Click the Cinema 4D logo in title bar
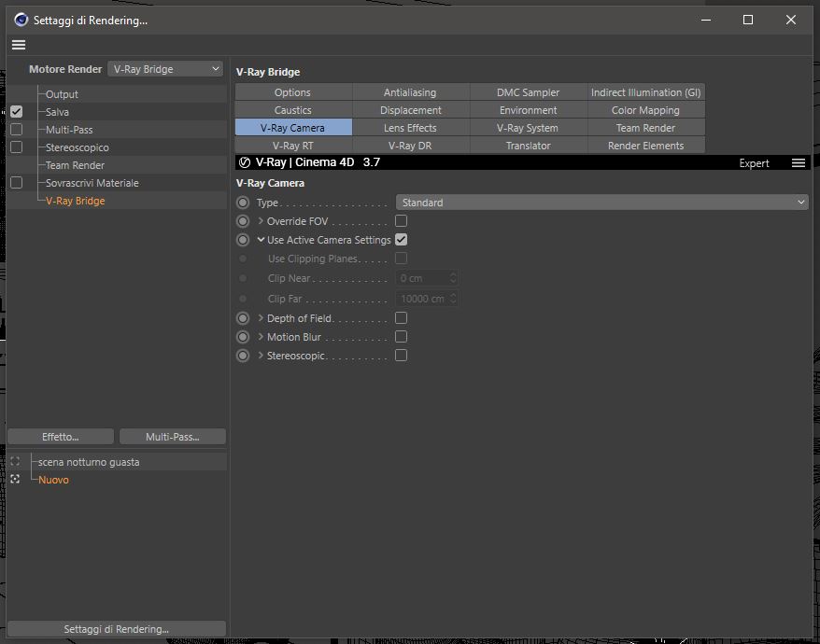 pos(21,20)
